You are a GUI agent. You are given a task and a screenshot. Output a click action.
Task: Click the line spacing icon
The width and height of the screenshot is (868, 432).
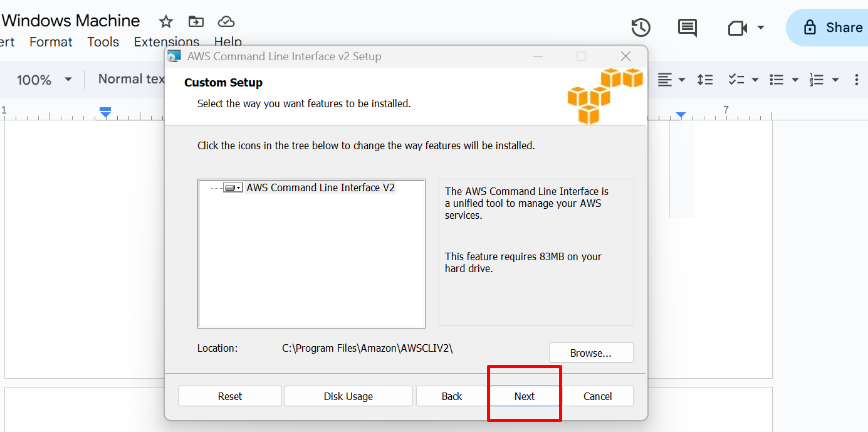[x=705, y=80]
